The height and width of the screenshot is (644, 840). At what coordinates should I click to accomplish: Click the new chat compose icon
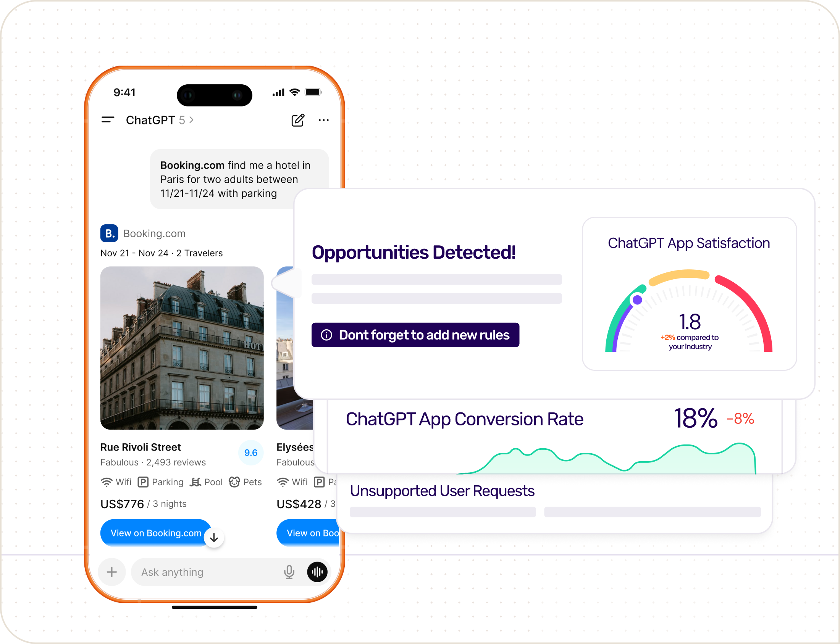pos(298,120)
